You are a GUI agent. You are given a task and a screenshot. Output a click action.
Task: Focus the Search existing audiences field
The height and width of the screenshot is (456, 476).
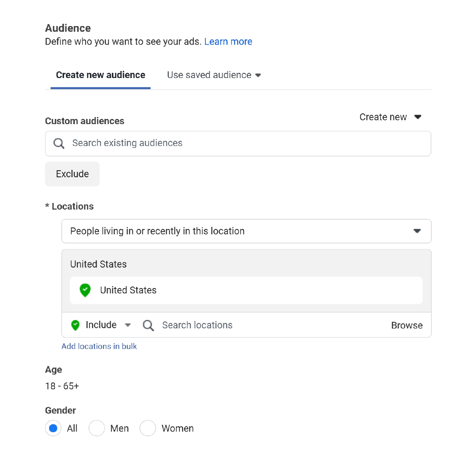point(245,143)
